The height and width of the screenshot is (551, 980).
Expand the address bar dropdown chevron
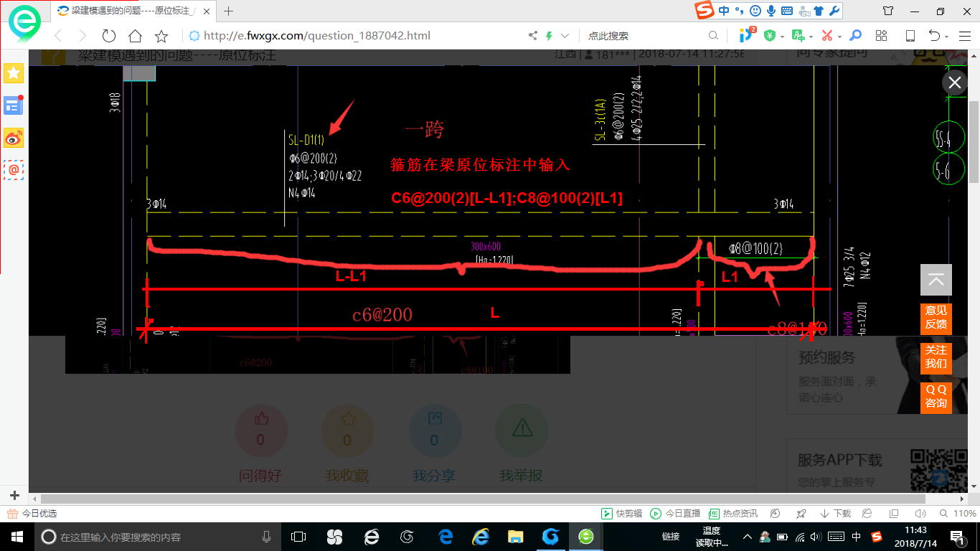(x=565, y=36)
